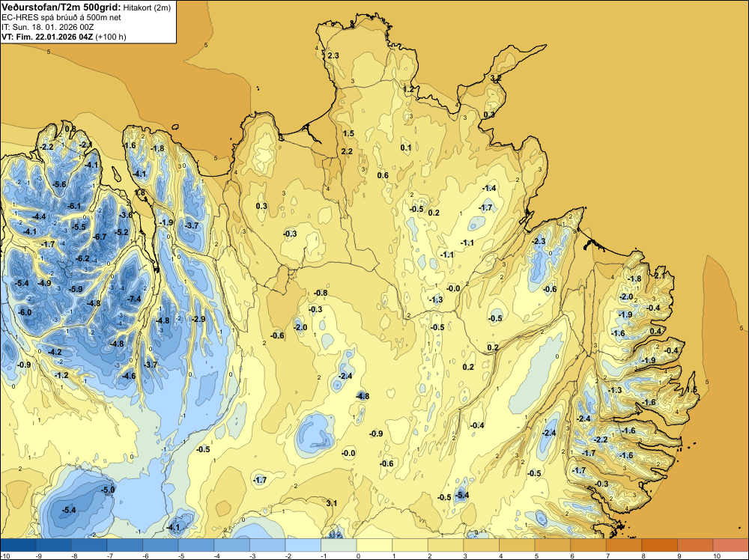Click the -3.6 temperature value on map
Viewport: 749px width, 560px height.
pyautogui.click(x=126, y=216)
